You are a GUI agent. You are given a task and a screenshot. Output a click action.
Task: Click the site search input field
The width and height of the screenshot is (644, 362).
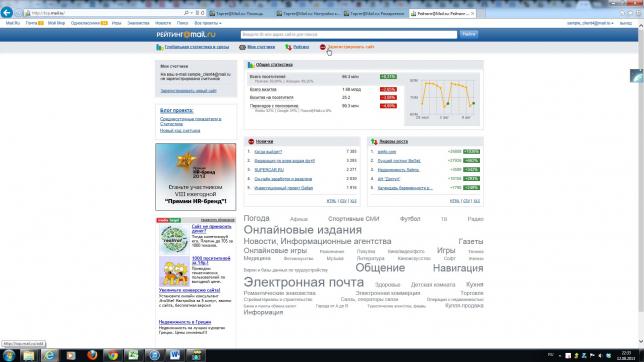pos(349,35)
